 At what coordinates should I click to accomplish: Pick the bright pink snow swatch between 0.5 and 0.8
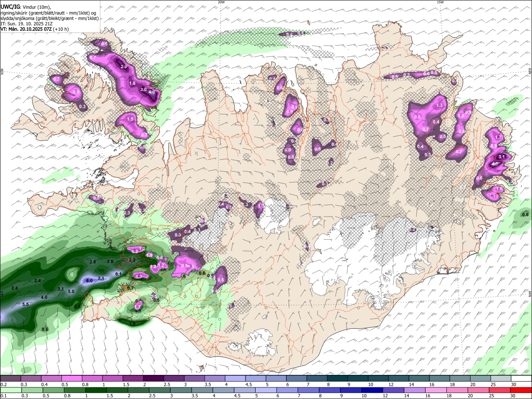(73, 379)
